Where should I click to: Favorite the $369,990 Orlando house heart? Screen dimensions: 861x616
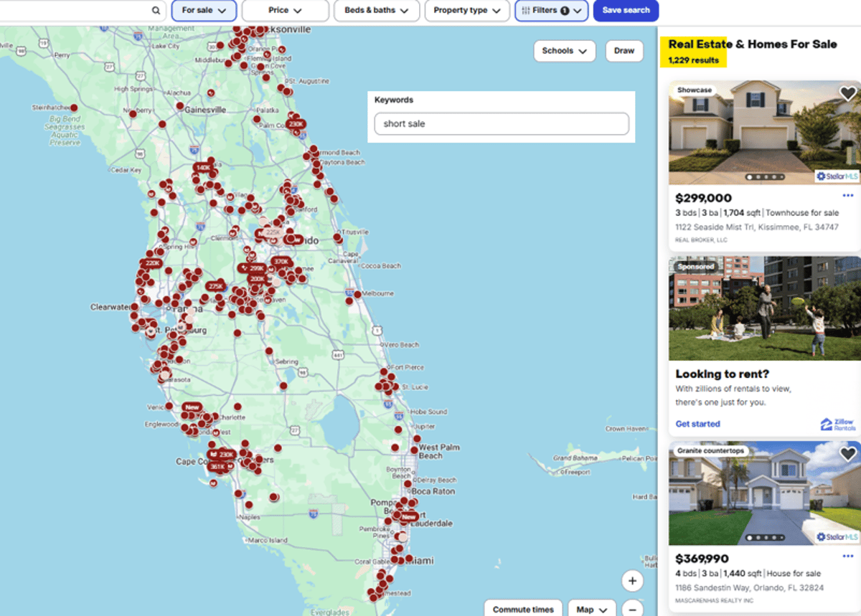[x=847, y=454]
